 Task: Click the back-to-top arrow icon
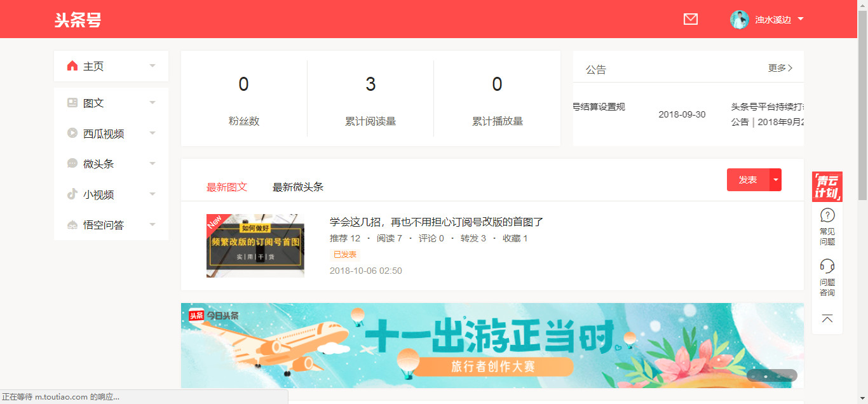(x=827, y=318)
